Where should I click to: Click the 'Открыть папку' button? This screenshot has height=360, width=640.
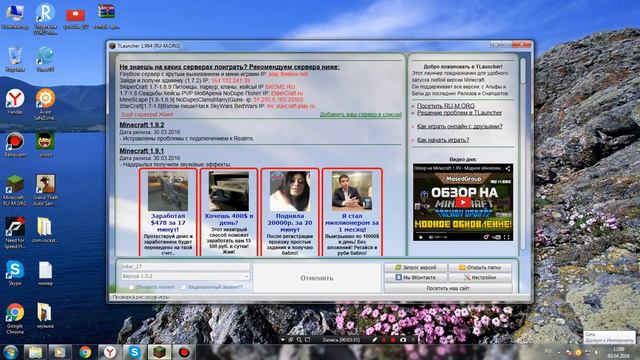(480, 267)
